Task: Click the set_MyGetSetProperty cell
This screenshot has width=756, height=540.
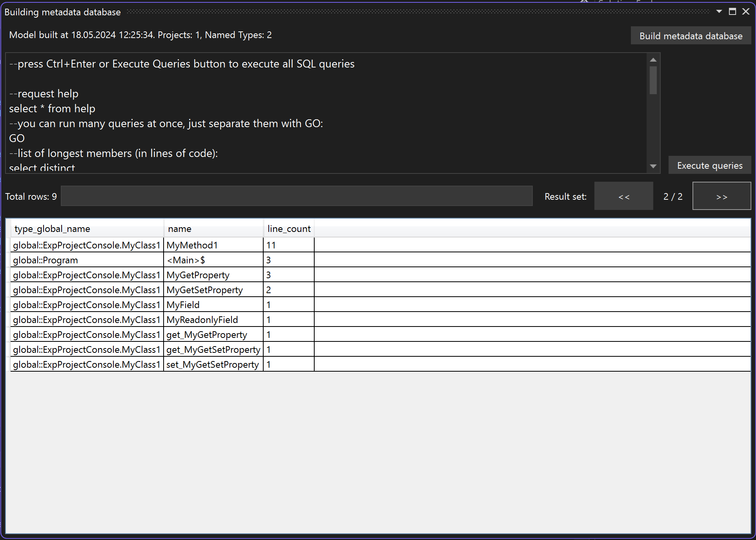Action: [x=212, y=365]
